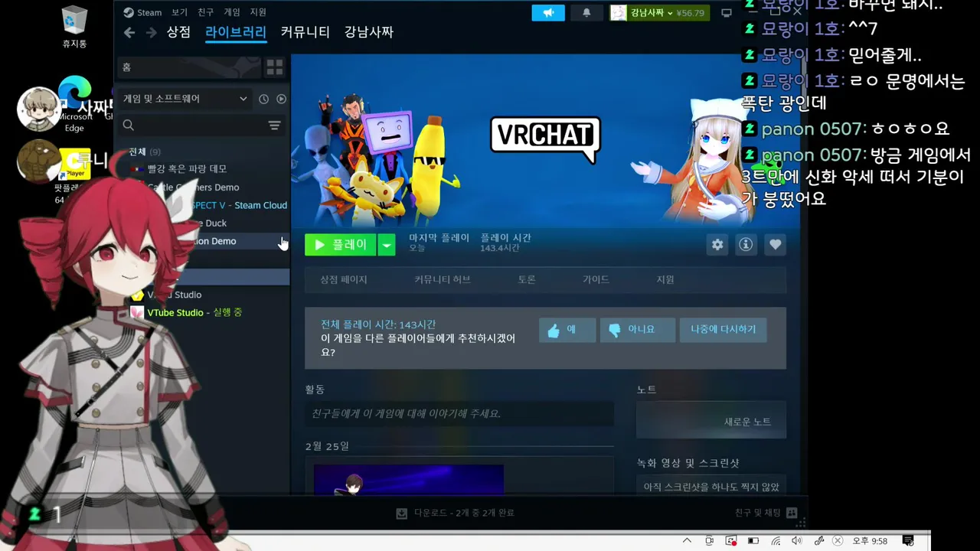Click the Steam announcements megaphone icon
Screen dimensions: 980x551
coord(548,13)
